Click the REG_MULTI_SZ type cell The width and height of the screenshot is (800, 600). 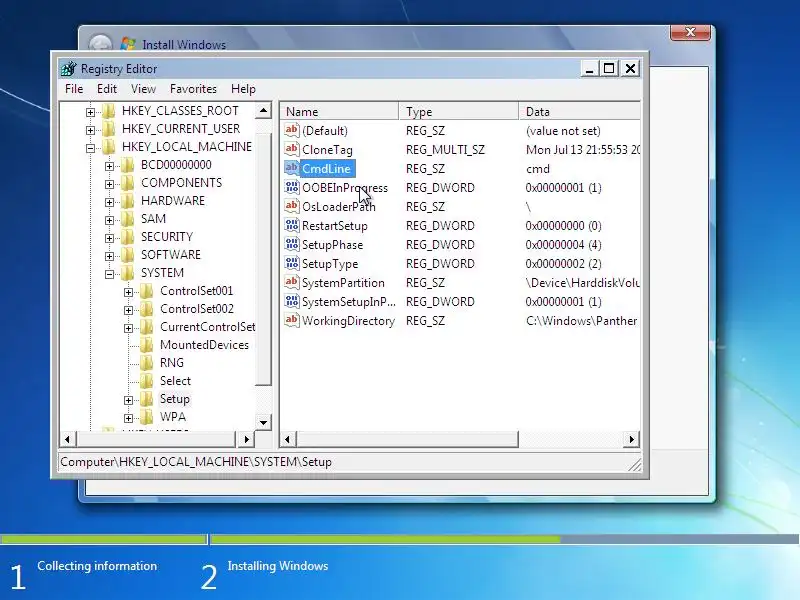point(445,150)
